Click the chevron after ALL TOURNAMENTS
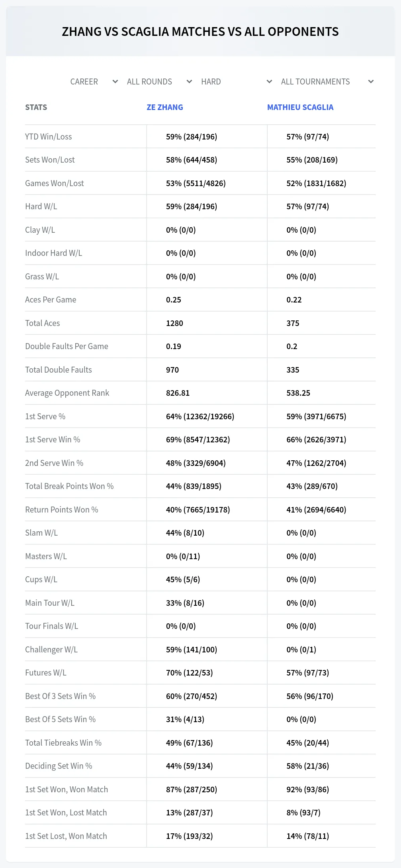The height and width of the screenshot is (868, 401). [371, 82]
